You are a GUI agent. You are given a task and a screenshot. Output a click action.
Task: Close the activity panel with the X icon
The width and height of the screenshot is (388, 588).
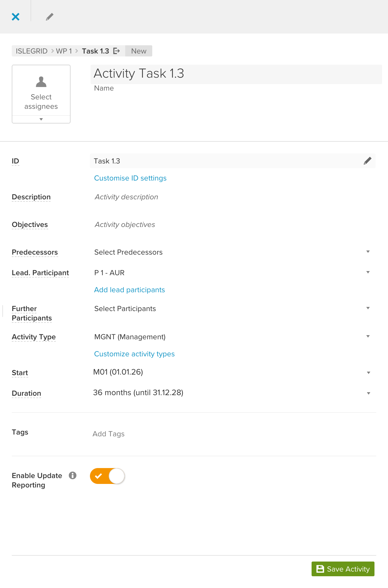coord(16,17)
